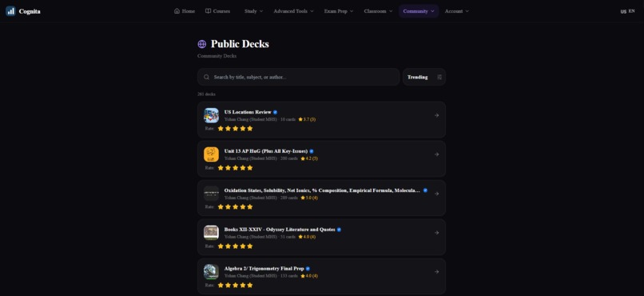This screenshot has width=644, height=296.
Task: Click the '133 cards' count text
Action: click(289, 276)
